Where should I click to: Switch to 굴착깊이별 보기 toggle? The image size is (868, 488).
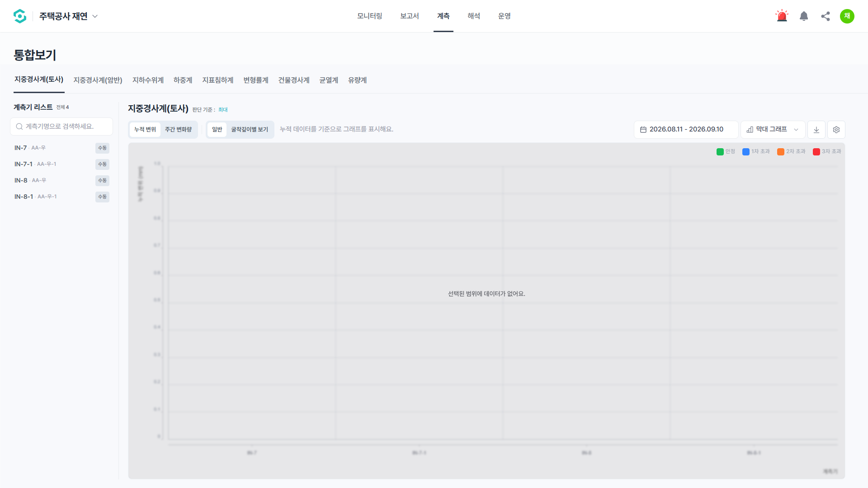[250, 130]
